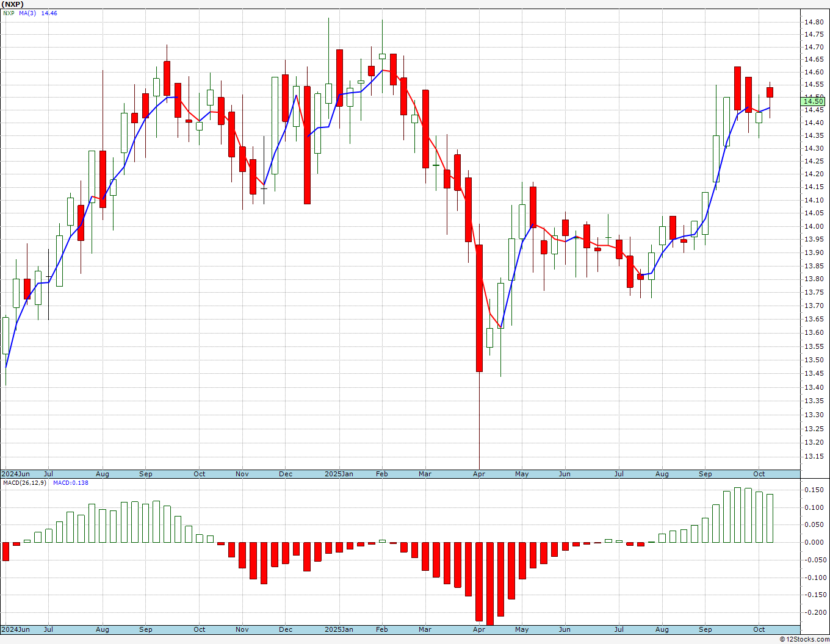
Task: Click Mar on the price chart time axis
Action: (425, 474)
